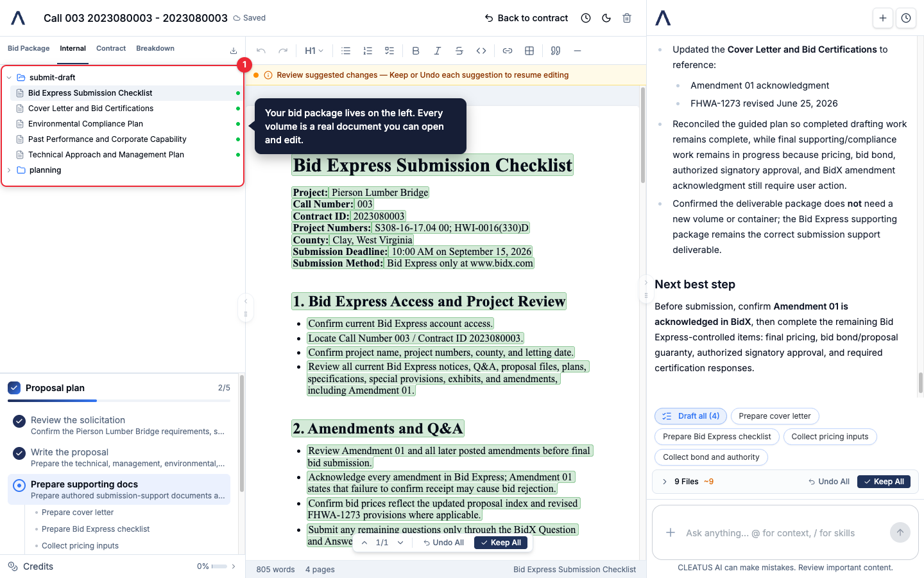924x578 pixels.
Task: Click the assistant panel Cleatus logo
Action: coord(663,18)
